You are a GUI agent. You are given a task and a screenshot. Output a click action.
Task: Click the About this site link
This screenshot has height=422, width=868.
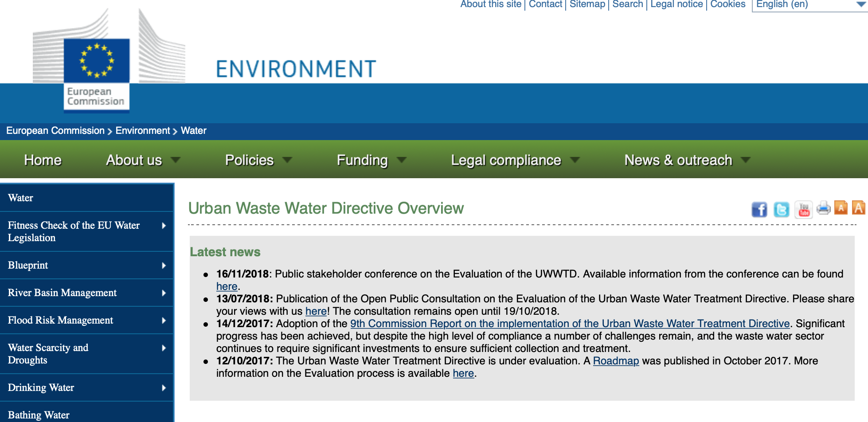pos(491,4)
